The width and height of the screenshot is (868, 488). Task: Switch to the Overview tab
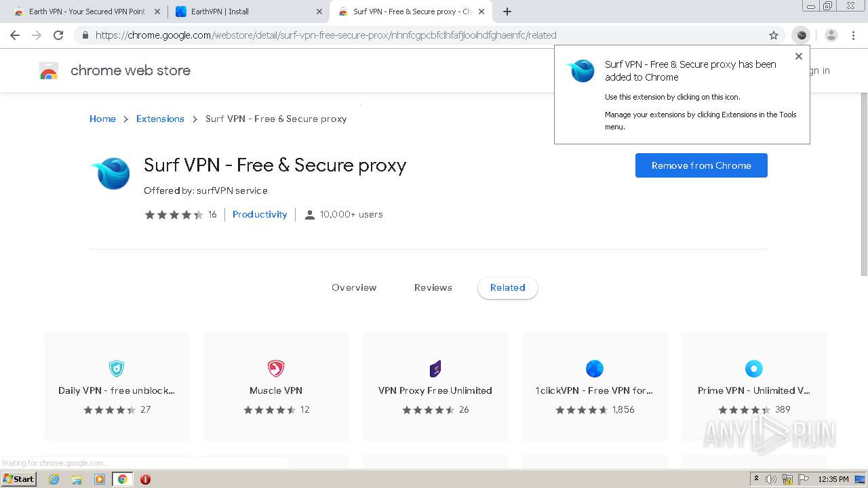(x=354, y=287)
